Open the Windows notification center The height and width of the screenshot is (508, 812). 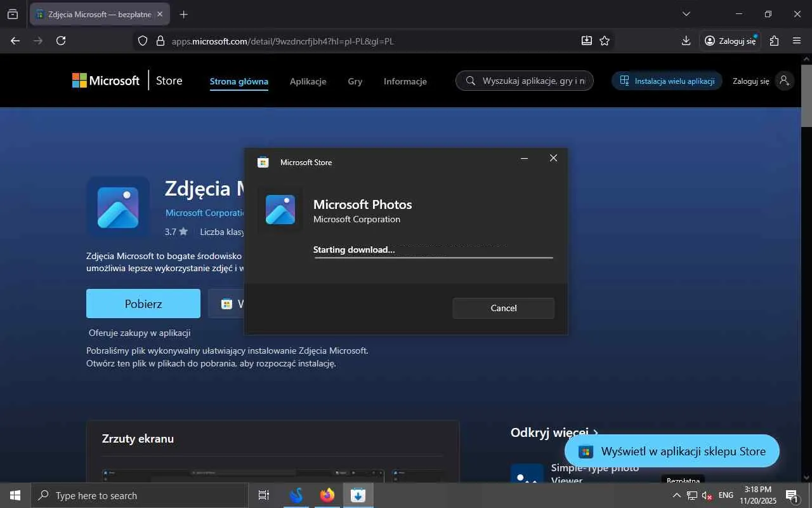click(792, 495)
